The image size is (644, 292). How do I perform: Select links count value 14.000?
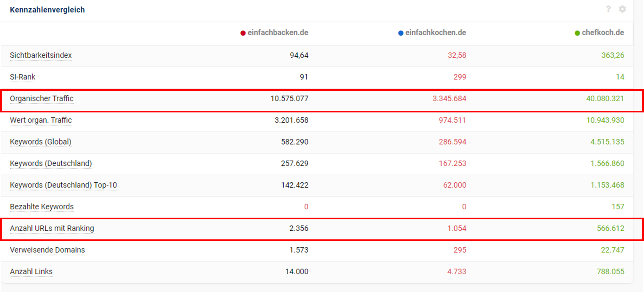pyautogui.click(x=297, y=272)
